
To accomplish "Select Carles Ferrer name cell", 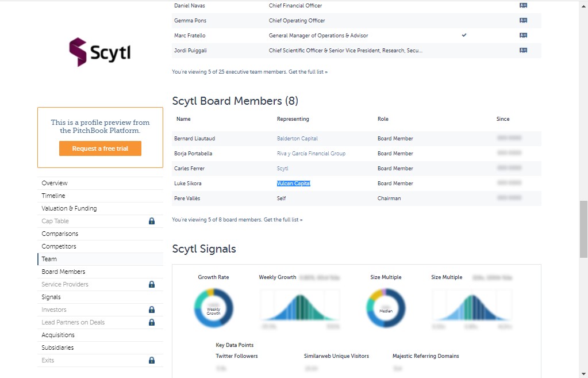I will [189, 169].
